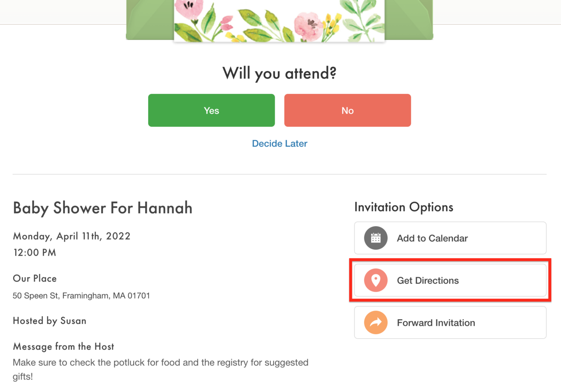RSVP with the green Yes button

pos(211,110)
